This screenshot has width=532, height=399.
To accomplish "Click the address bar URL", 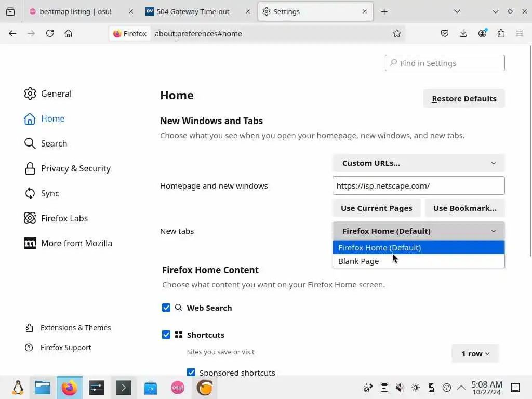I will (198, 34).
